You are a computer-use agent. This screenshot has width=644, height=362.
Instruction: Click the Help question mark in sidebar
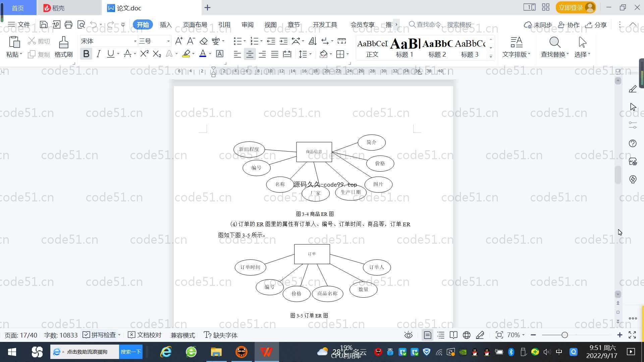coord(633,143)
